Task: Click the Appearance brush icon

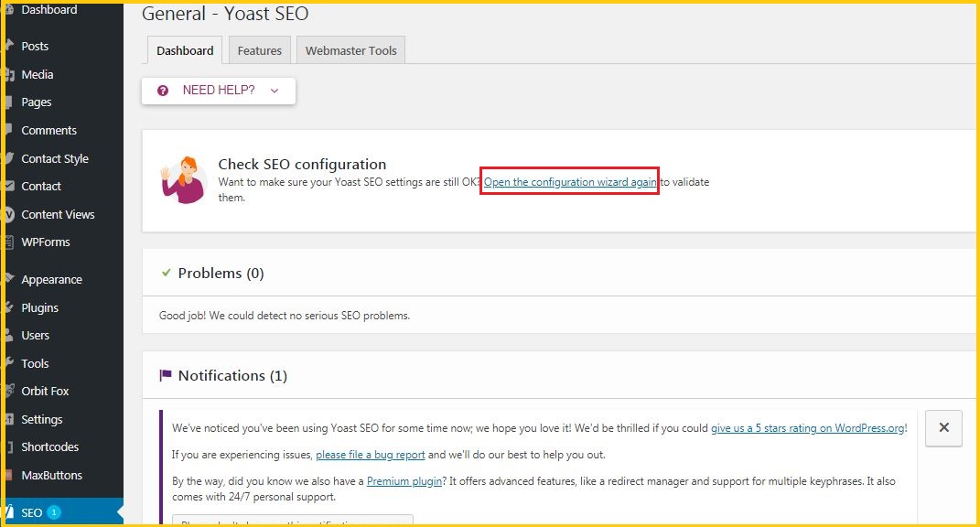Action: 9,279
